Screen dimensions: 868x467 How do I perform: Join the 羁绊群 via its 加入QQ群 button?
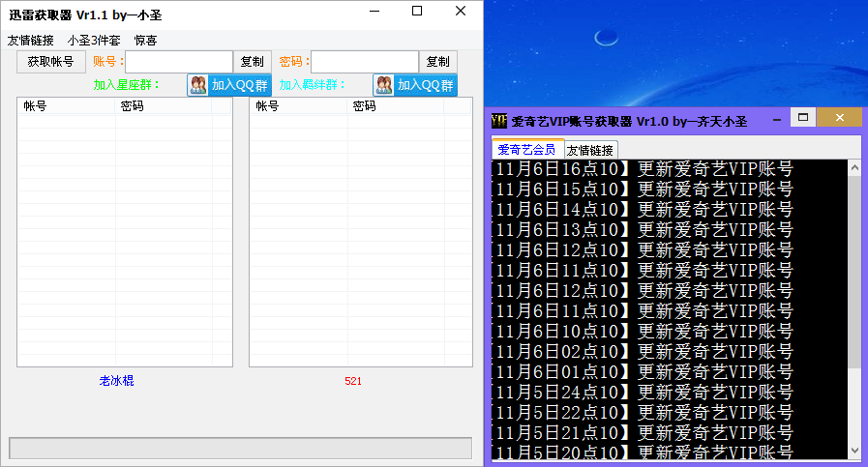coord(414,85)
